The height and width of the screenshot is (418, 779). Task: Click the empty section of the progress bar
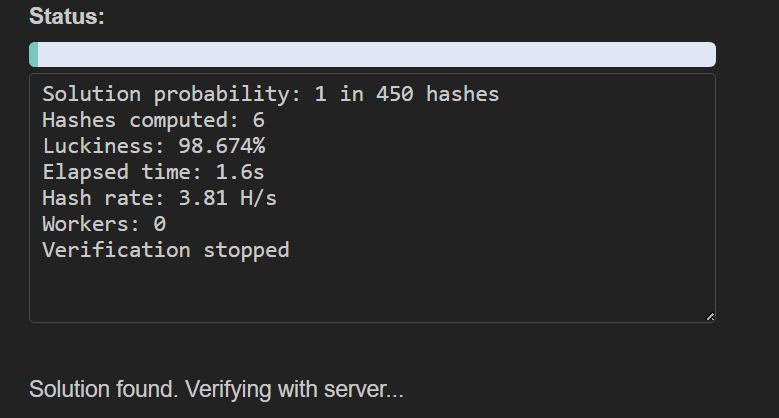point(377,55)
